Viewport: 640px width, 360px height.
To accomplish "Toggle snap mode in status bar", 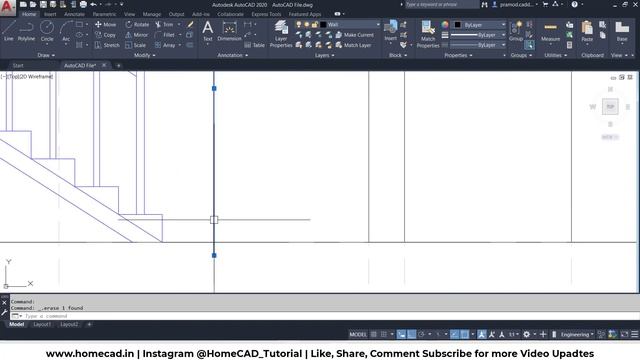I will click(x=384, y=334).
